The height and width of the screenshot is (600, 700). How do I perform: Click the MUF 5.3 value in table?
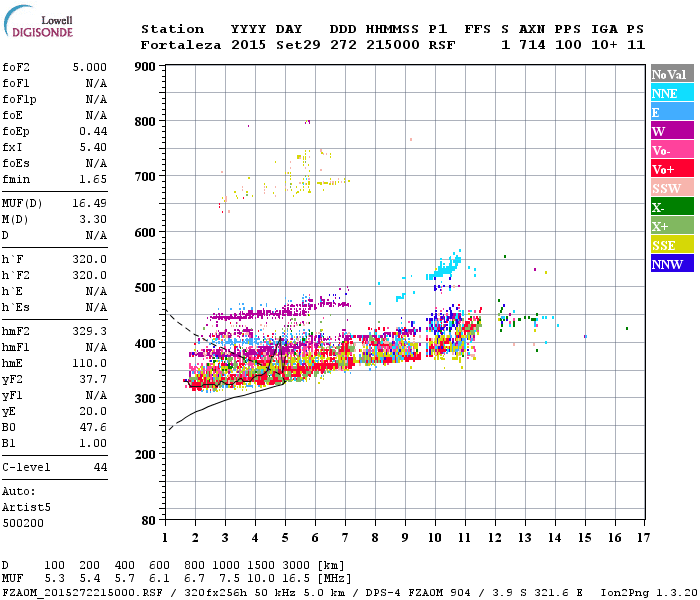54,579
